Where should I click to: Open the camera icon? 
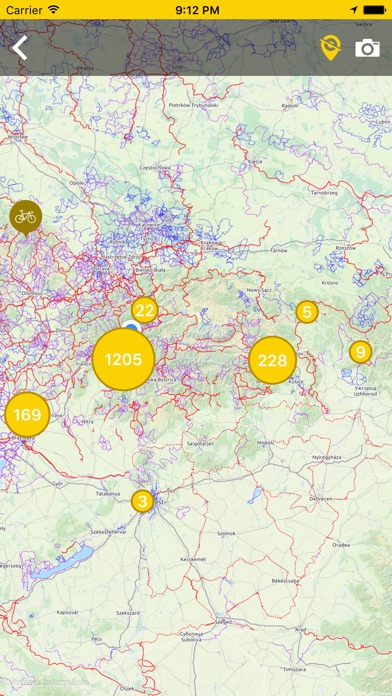coord(368,48)
